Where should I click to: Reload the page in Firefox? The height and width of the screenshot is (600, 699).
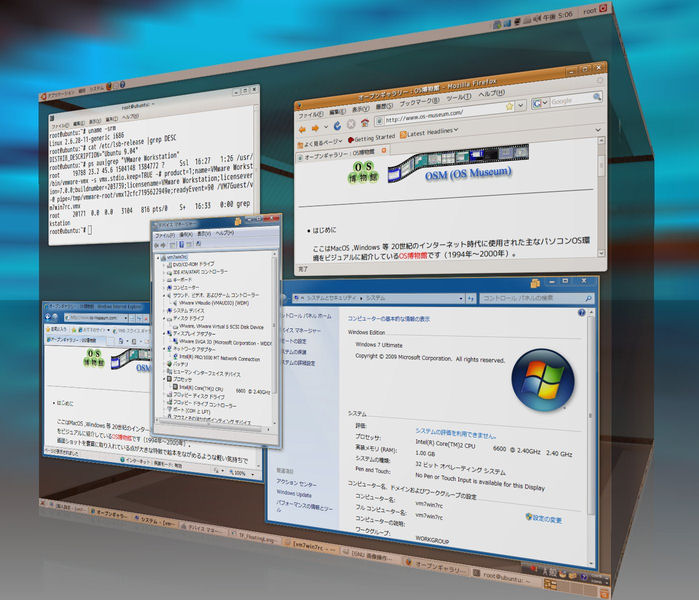click(337, 126)
